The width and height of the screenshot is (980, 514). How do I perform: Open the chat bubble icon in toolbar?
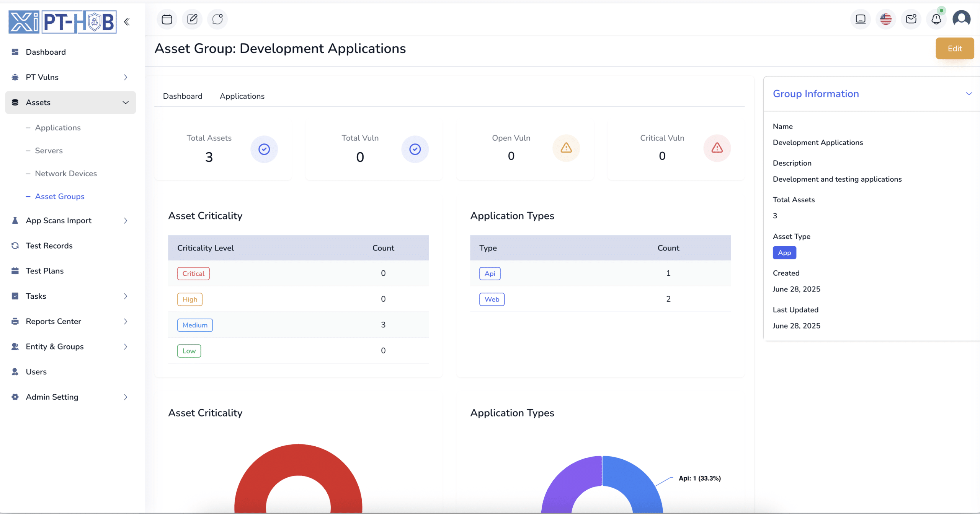point(217,19)
